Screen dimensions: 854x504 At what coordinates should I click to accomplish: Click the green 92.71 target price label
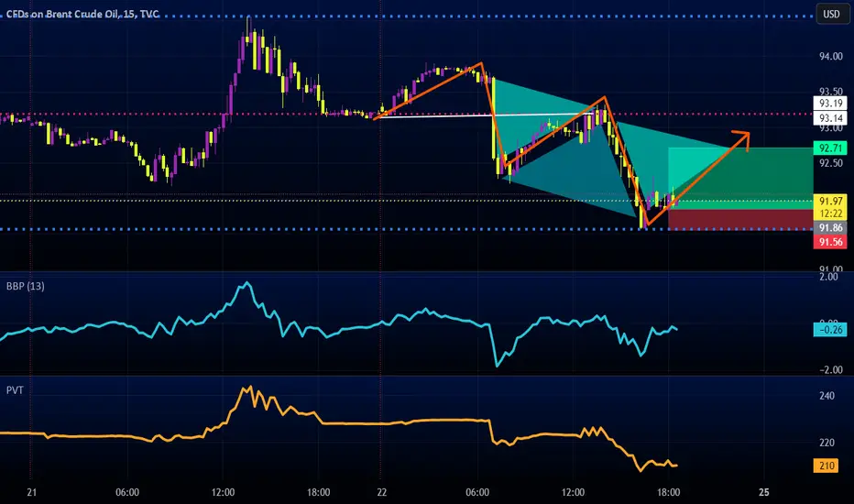(830, 148)
